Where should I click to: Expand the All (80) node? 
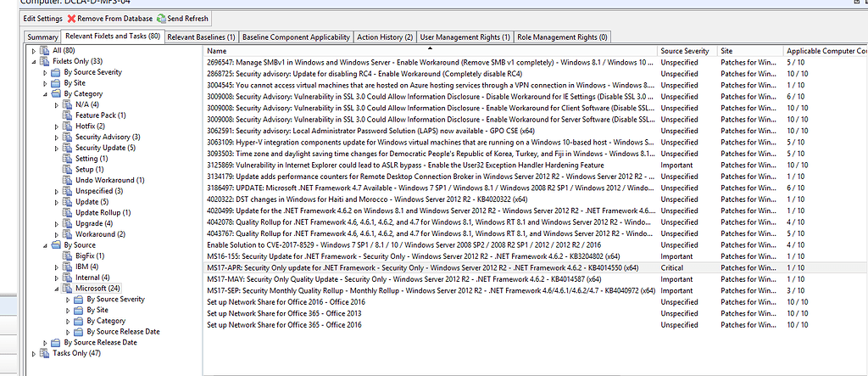(35, 50)
